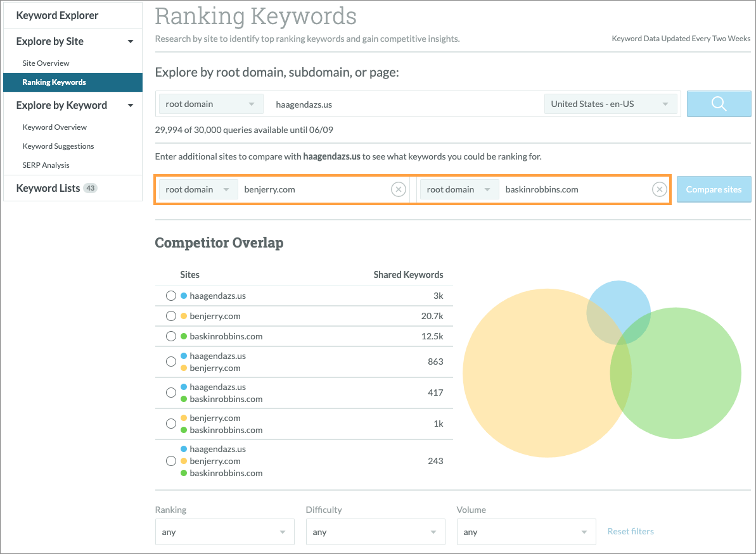This screenshot has height=554, width=756.
Task: Open Keyword Suggestions
Action: click(x=58, y=146)
